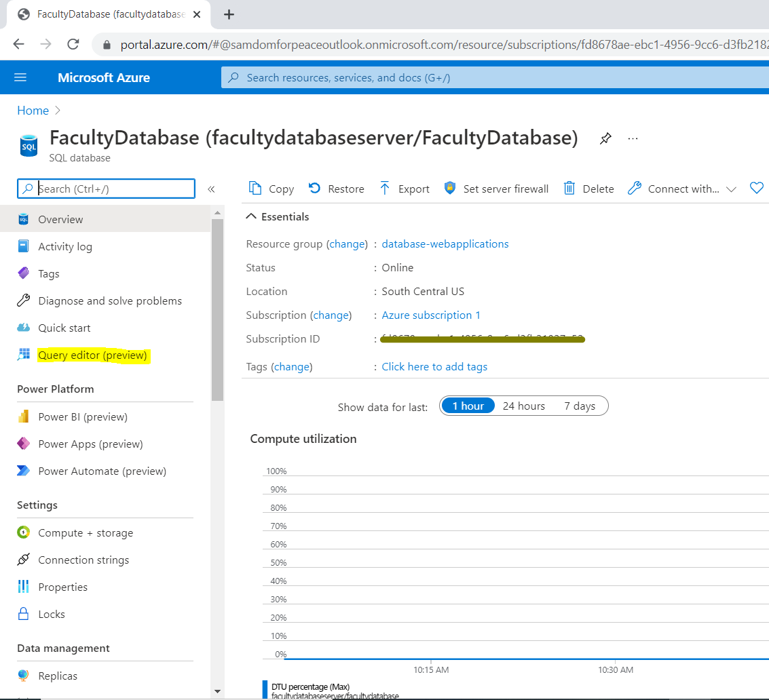Pin the FacultyDatabase blade to the dashboard
Image resolution: width=769 pixels, height=700 pixels.
[x=605, y=139]
